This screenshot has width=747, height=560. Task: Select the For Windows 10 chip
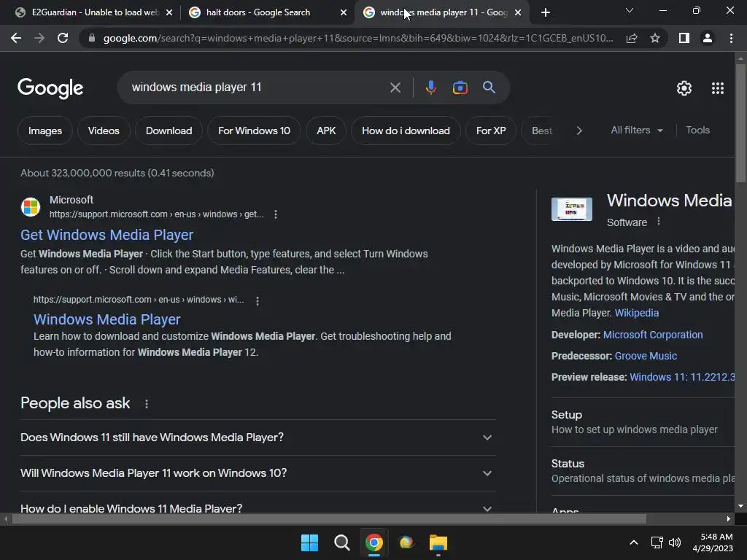click(254, 131)
